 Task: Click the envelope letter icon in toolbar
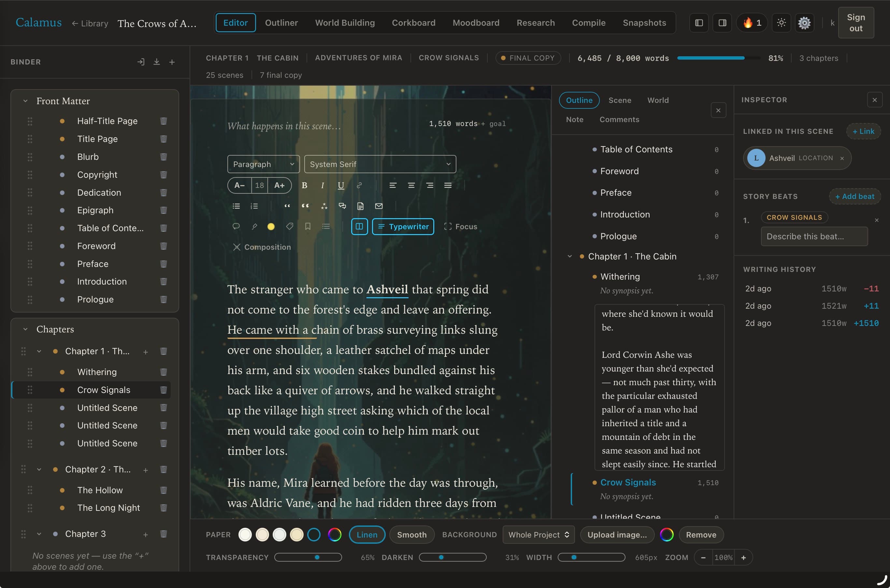click(x=379, y=206)
